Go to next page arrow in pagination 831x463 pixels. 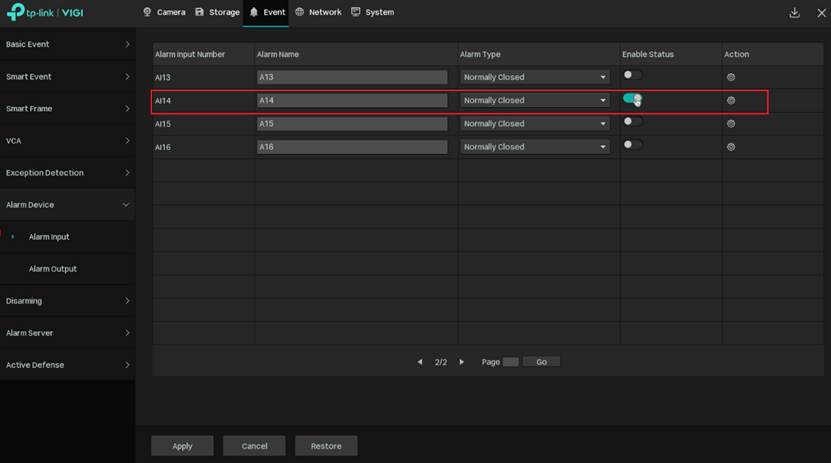(461, 362)
